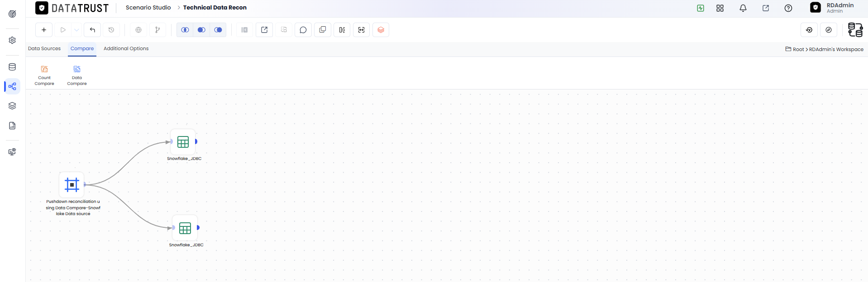
Task: Click the undo arrow button
Action: click(x=92, y=30)
